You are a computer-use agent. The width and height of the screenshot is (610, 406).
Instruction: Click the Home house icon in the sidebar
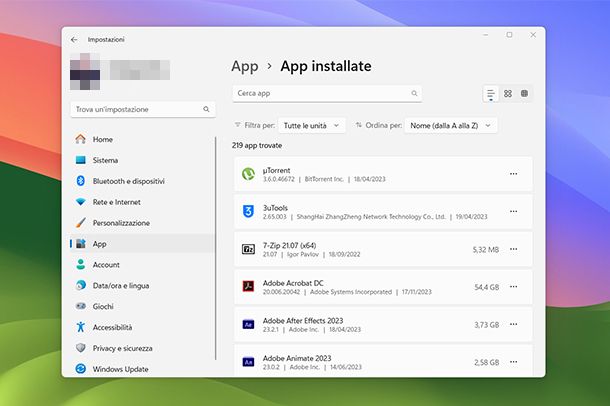point(81,139)
